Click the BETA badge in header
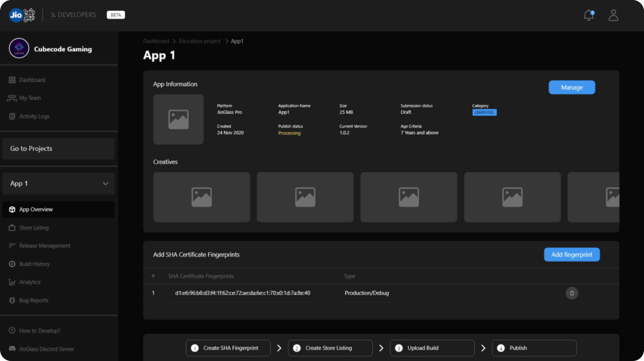The width and height of the screenshot is (644, 361). click(116, 15)
